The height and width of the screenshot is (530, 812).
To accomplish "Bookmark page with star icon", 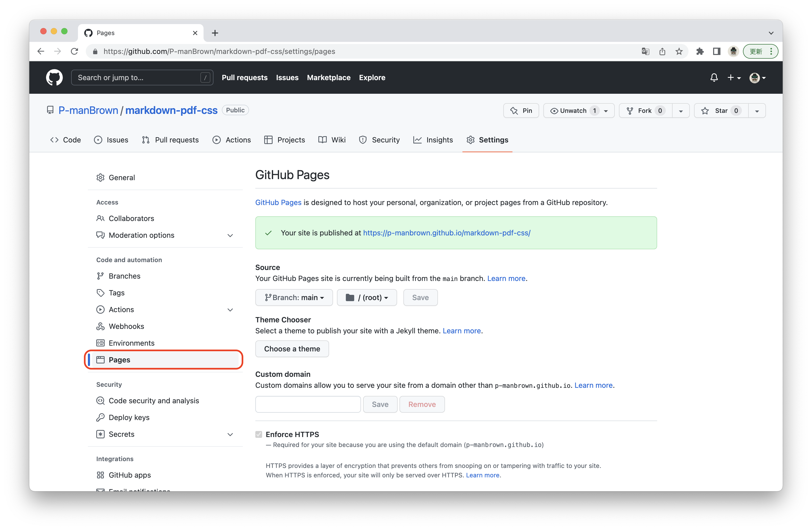I will click(x=679, y=52).
